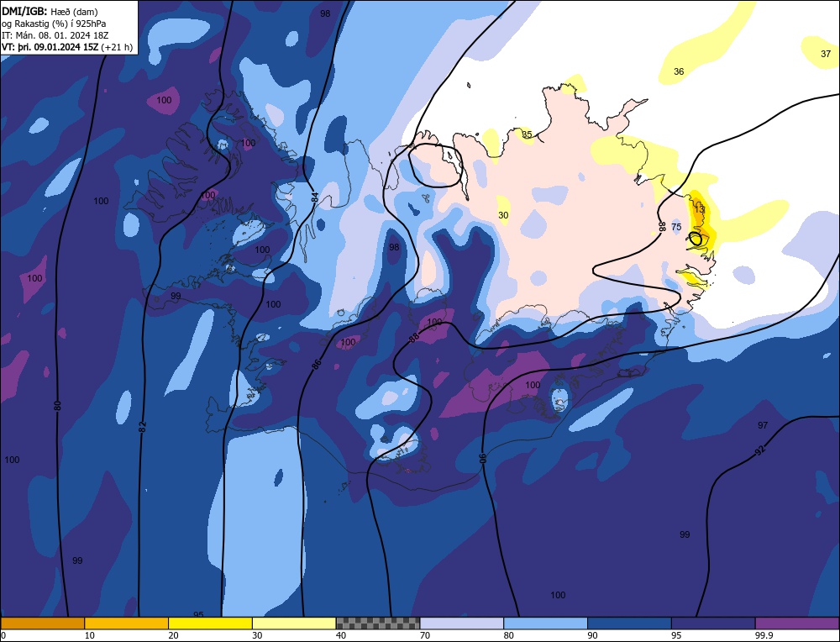Click the purple above-99.9 legend swatch
The height and width of the screenshot is (642, 840).
coord(797,623)
